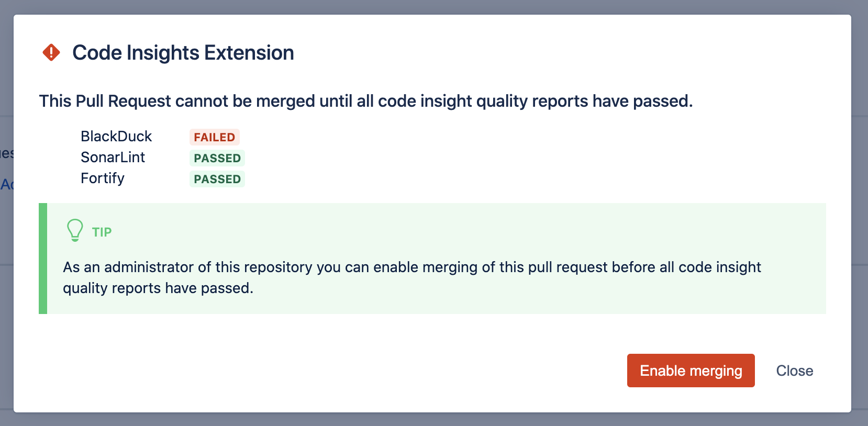868x426 pixels.
Task: Click the pull request cannot be merged message
Action: (366, 101)
